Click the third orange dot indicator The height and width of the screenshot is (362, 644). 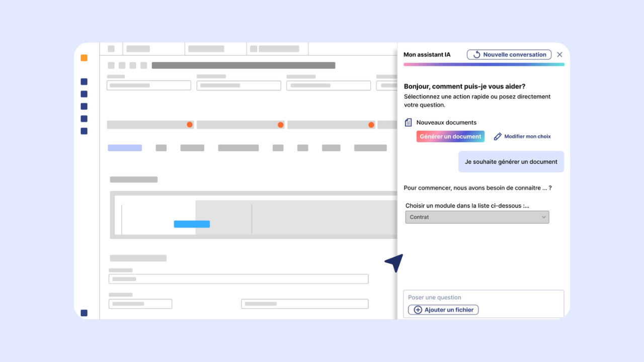(371, 125)
